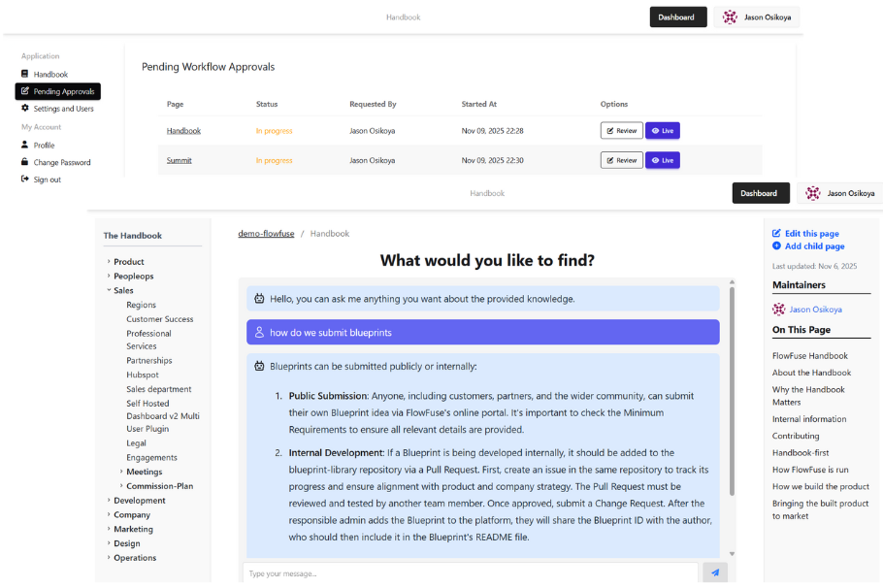Click the Handbook book icon in sidebar
Screen dimensions: 883x588
coord(25,75)
